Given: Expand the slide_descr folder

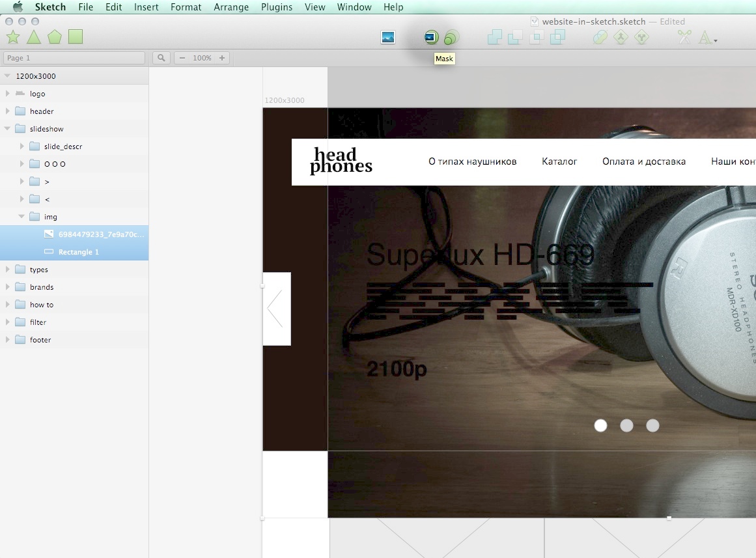Looking at the screenshot, I should [x=21, y=146].
